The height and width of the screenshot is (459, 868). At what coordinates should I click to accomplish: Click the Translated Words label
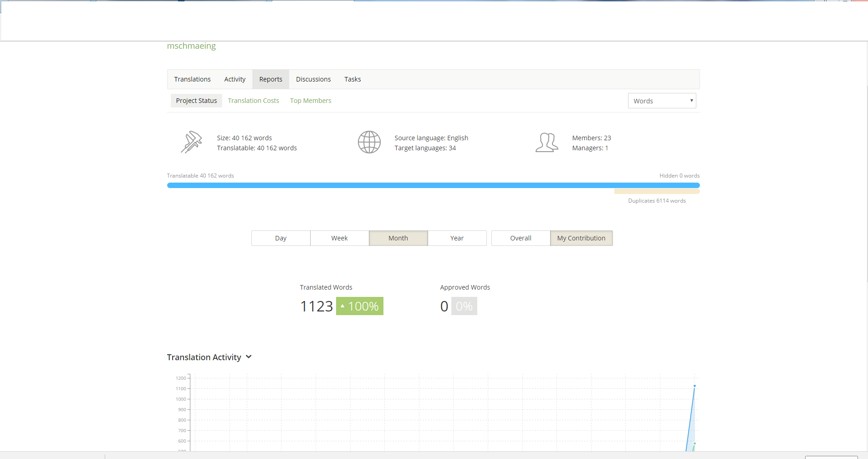(x=326, y=287)
